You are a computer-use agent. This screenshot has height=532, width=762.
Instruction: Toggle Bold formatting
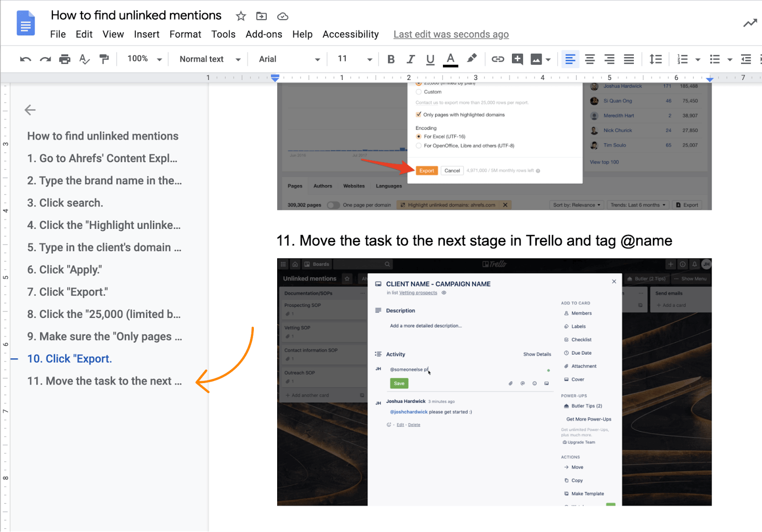pos(391,59)
